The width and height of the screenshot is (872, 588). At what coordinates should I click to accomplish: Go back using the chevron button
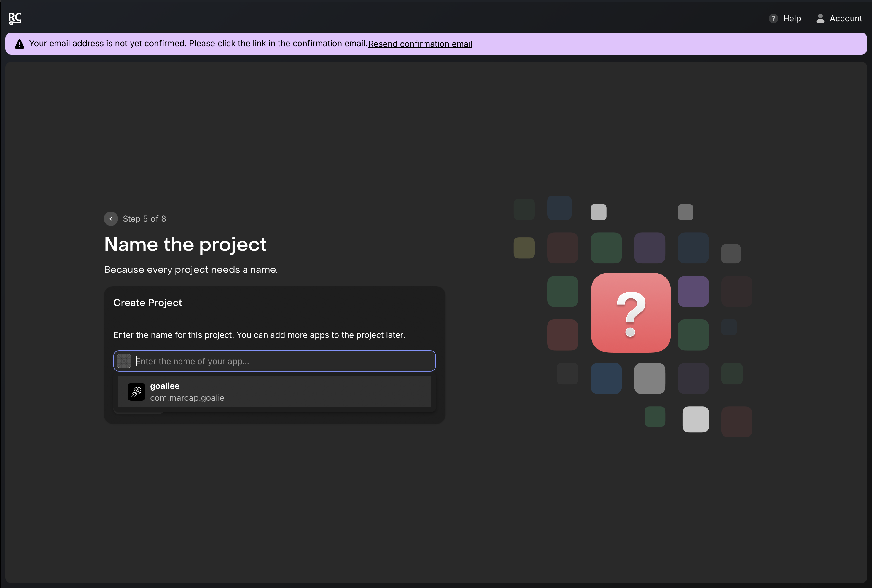click(111, 219)
